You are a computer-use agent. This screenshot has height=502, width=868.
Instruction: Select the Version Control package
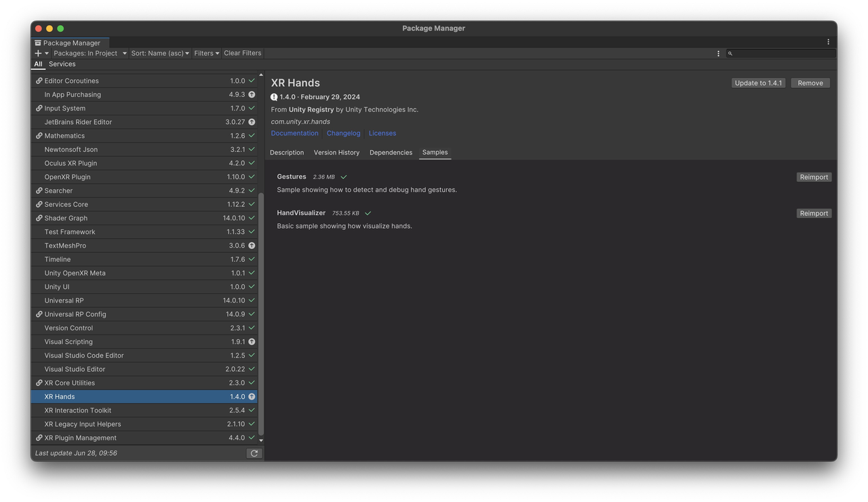pos(144,328)
